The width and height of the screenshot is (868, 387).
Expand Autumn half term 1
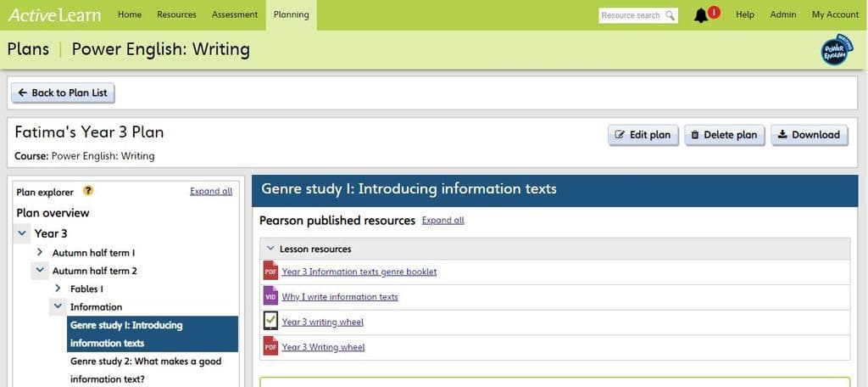point(40,253)
